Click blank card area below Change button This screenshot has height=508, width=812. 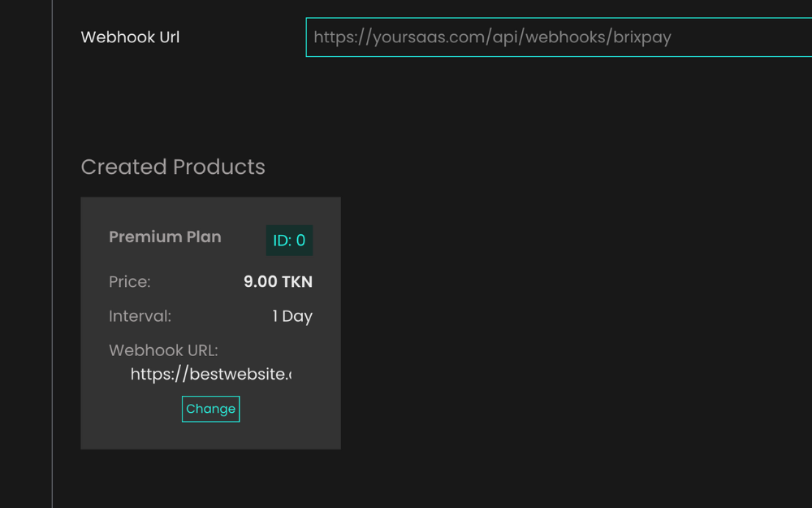coord(210,436)
